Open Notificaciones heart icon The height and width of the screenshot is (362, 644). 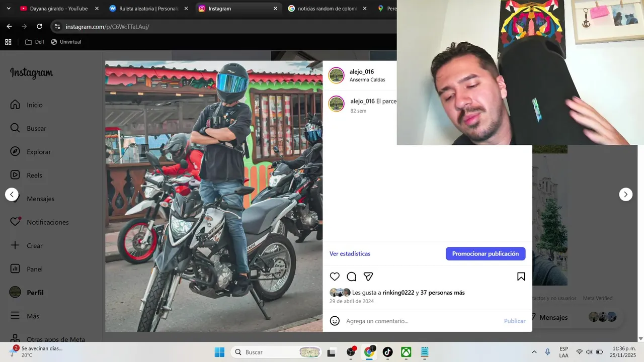pos(15,222)
